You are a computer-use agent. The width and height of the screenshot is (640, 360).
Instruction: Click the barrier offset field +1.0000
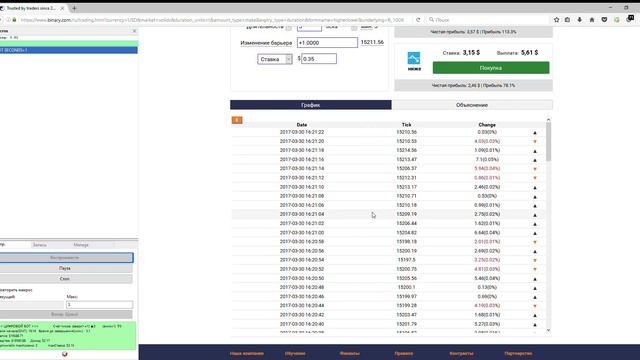click(x=327, y=42)
